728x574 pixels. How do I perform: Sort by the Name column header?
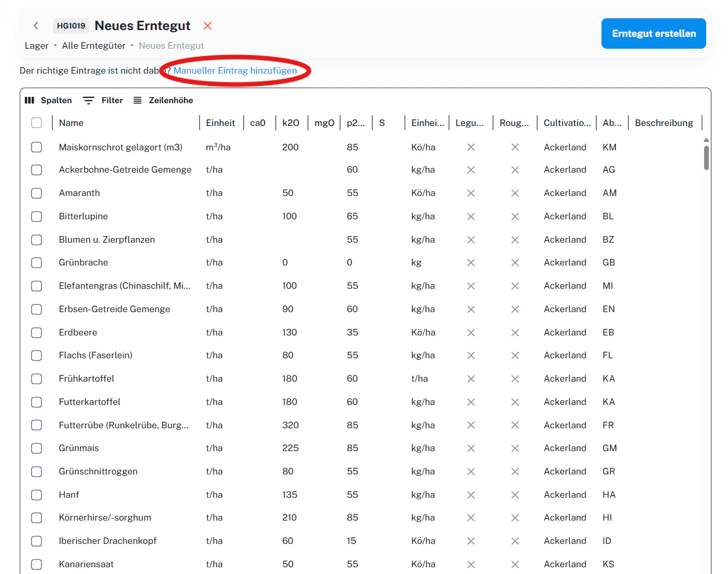(x=71, y=123)
